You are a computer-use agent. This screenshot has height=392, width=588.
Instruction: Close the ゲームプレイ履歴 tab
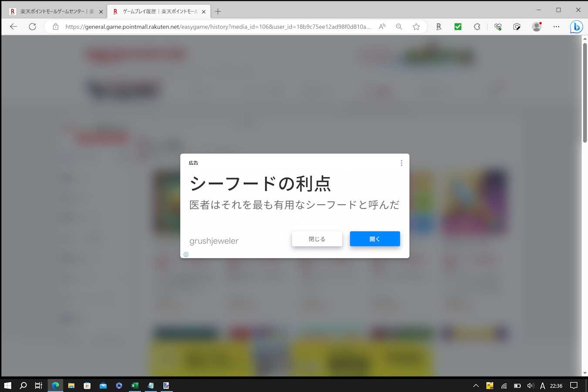[x=203, y=12]
